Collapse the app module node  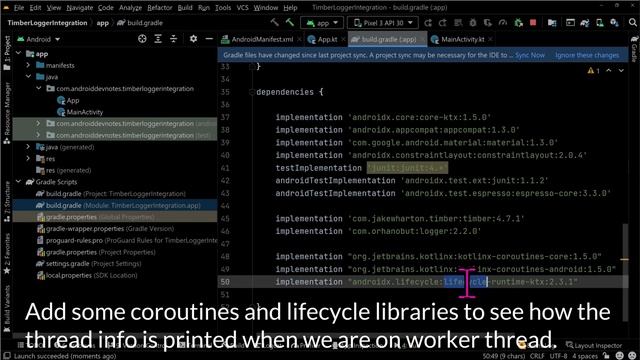18,53
